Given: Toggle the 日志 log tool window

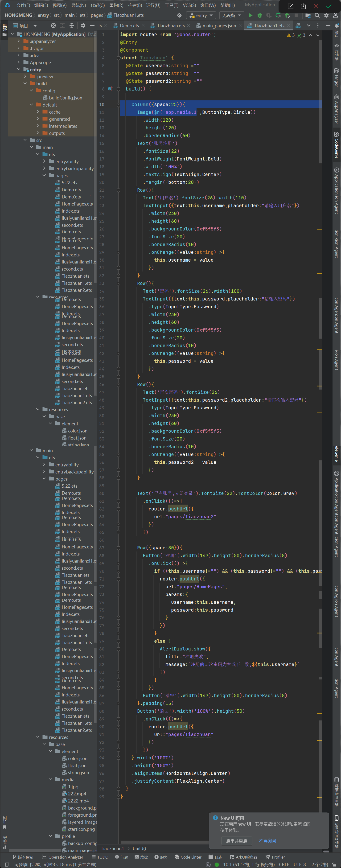Looking at the screenshot, I should (215, 857).
